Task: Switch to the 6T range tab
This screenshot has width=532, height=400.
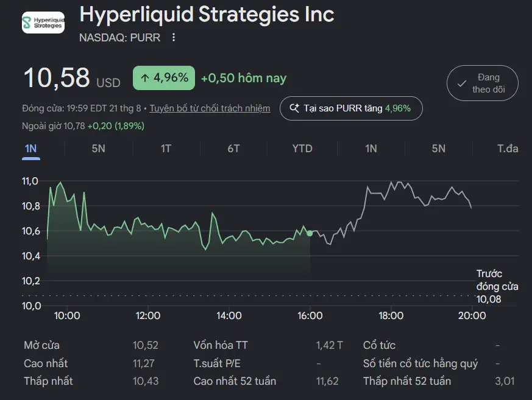Action: 234,149
